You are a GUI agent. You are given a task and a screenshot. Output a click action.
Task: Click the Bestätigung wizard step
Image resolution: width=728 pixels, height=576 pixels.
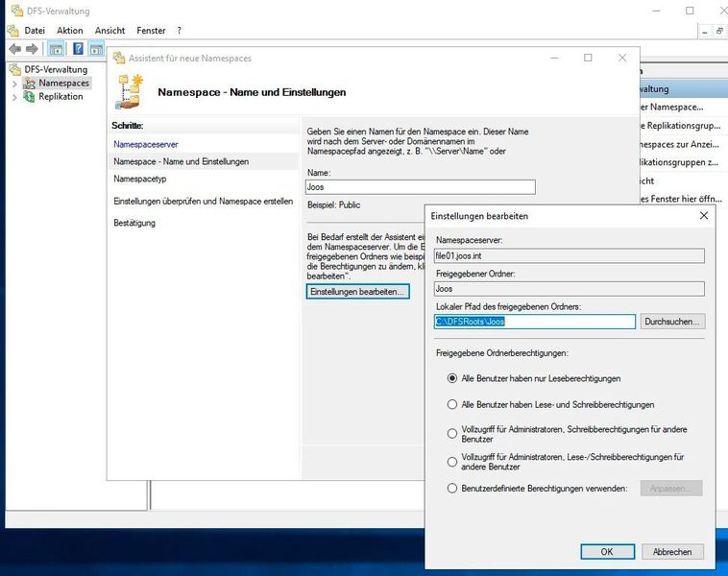click(x=134, y=223)
